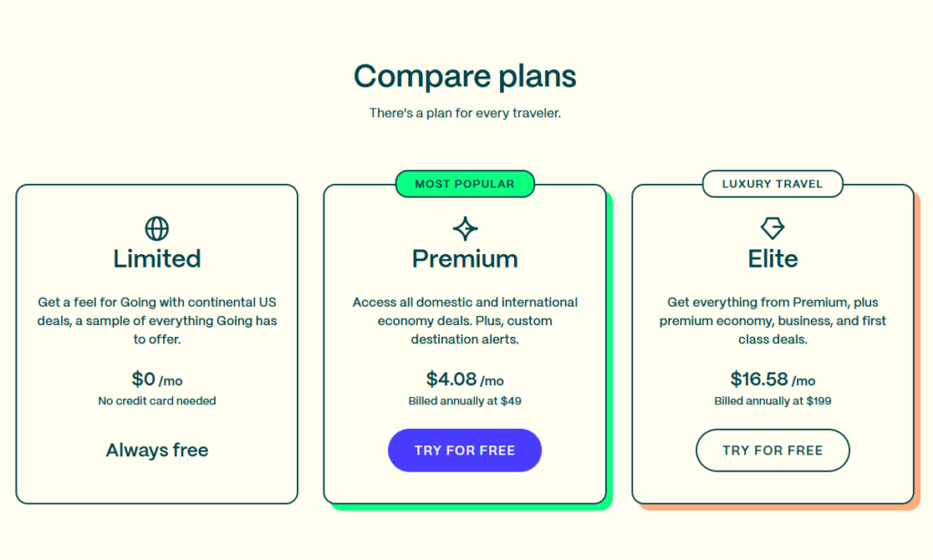
Task: Select the plan for every traveler subtitle
Action: (465, 113)
